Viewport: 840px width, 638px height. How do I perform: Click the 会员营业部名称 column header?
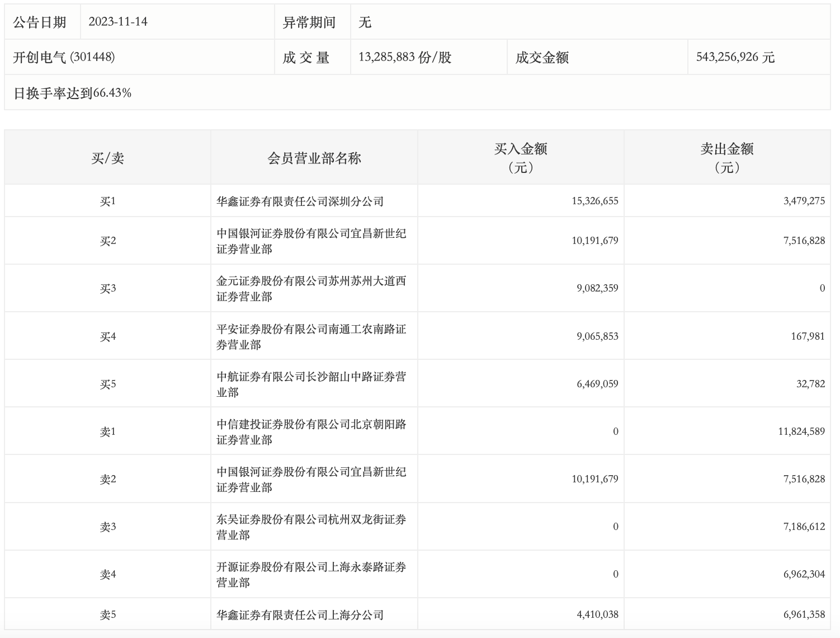314,158
